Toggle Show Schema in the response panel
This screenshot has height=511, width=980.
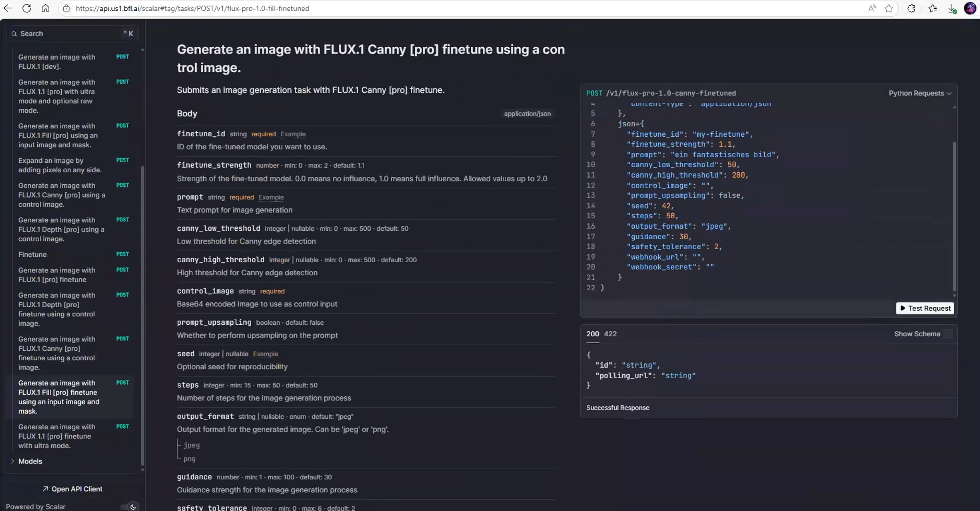point(948,334)
